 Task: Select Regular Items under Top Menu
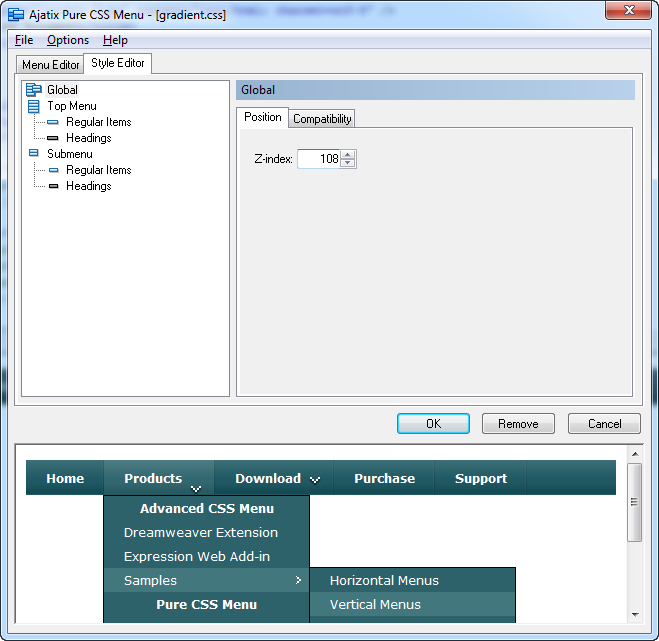coord(99,122)
